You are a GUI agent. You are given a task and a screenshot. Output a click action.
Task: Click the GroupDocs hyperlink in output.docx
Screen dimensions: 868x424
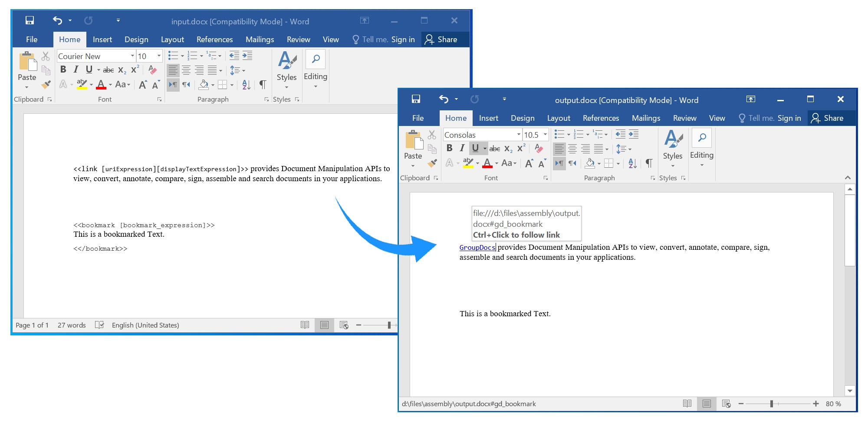[477, 247]
